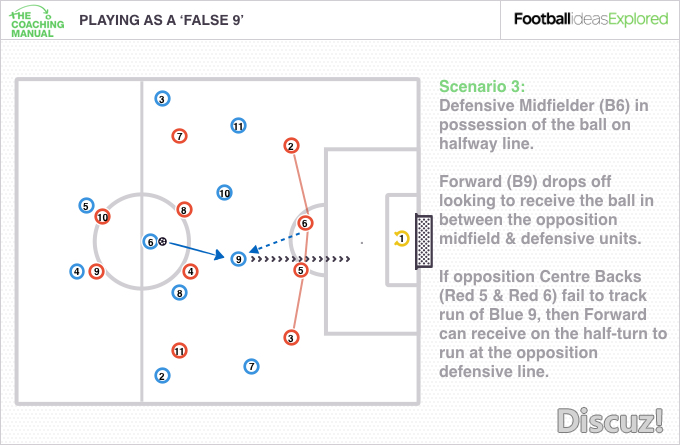Click the blue 6 player holding the ball
The width and height of the screenshot is (680, 445).
[x=150, y=242]
